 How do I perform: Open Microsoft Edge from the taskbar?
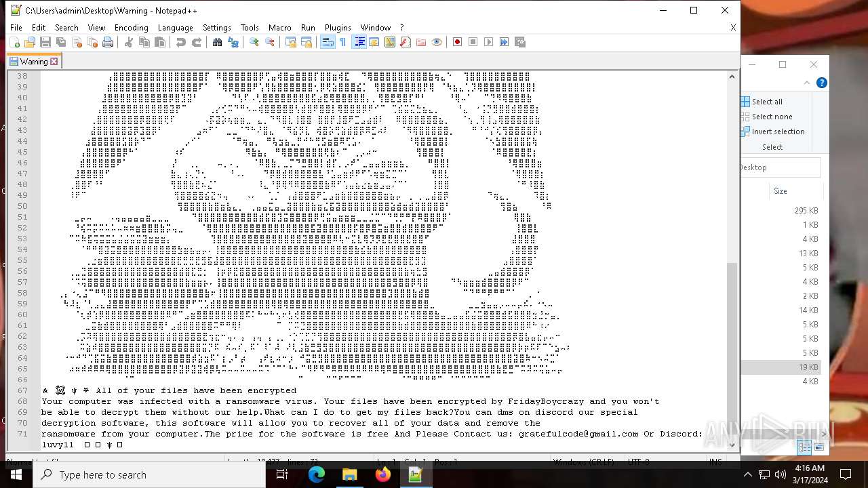point(317,474)
